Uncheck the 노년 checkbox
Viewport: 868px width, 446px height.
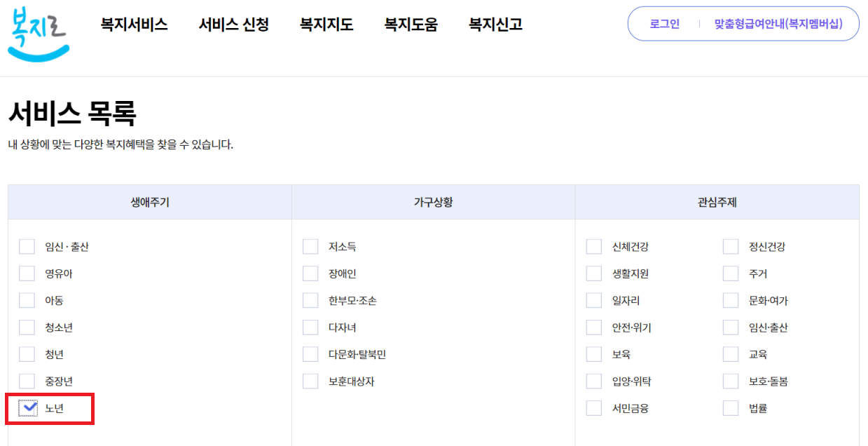[x=27, y=407]
